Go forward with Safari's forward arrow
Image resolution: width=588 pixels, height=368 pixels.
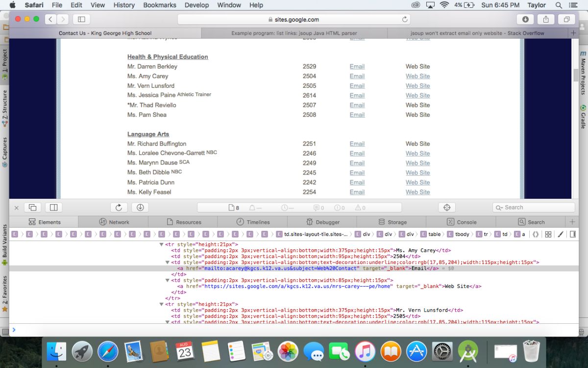(63, 20)
